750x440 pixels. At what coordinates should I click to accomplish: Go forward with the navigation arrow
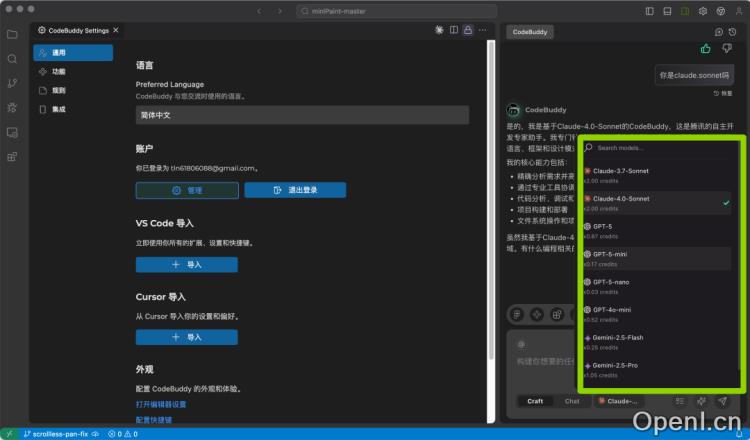tap(280, 11)
